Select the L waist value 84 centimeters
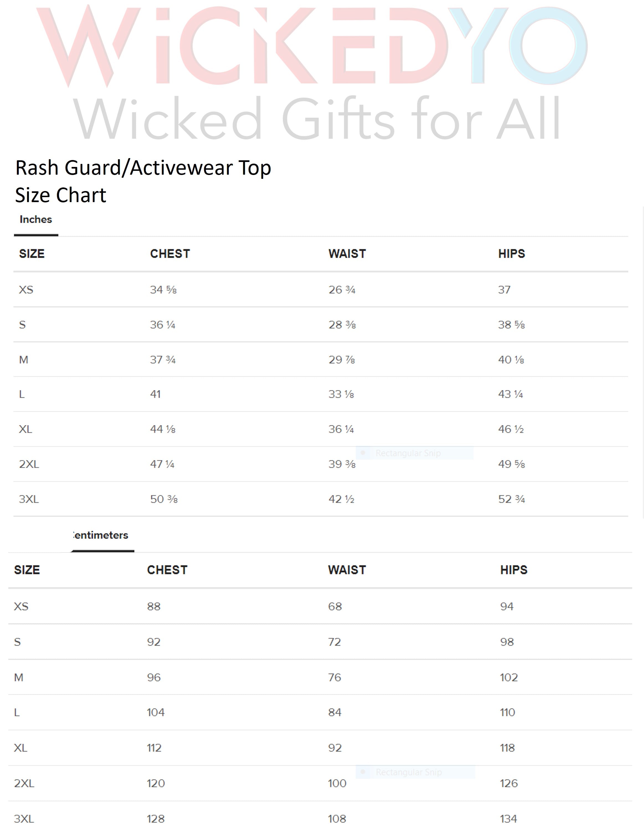The image size is (644, 835). (335, 712)
